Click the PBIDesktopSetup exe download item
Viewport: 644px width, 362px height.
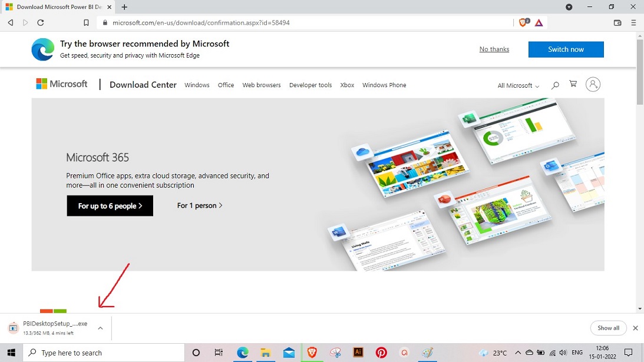(55, 328)
